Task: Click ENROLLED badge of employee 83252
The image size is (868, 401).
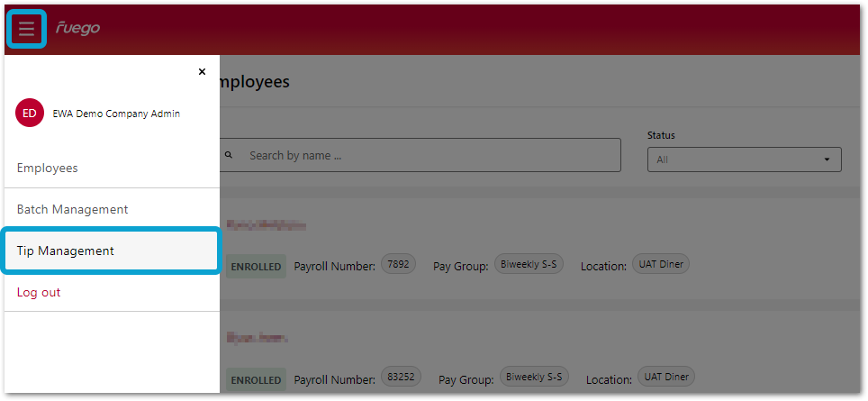Action: pos(256,380)
